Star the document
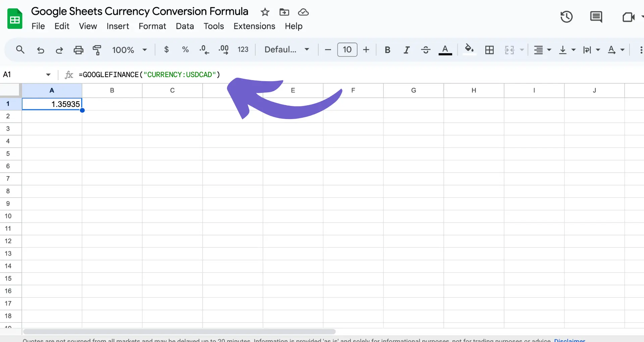 pyautogui.click(x=265, y=12)
